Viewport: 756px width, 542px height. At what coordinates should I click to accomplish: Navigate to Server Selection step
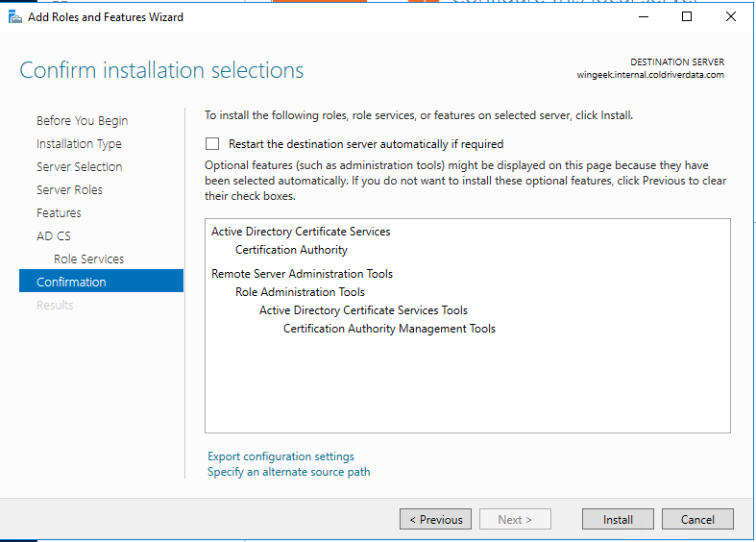click(79, 167)
